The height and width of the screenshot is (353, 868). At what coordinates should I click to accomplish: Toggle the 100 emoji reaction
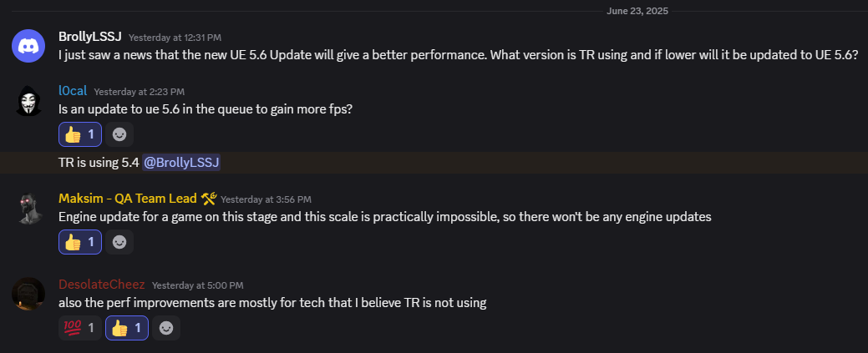tap(80, 328)
